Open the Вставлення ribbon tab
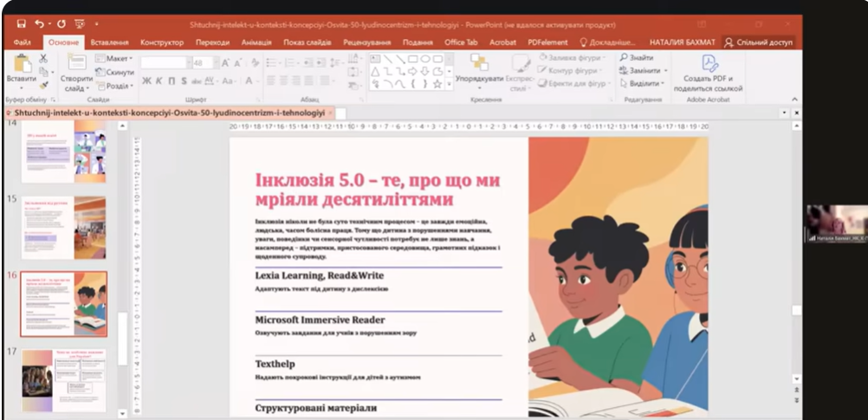868x420 pixels. (x=109, y=42)
